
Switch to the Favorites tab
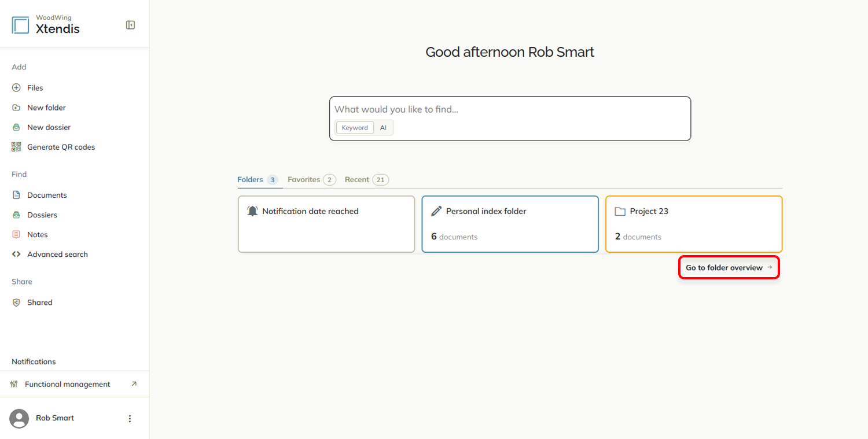coord(311,180)
